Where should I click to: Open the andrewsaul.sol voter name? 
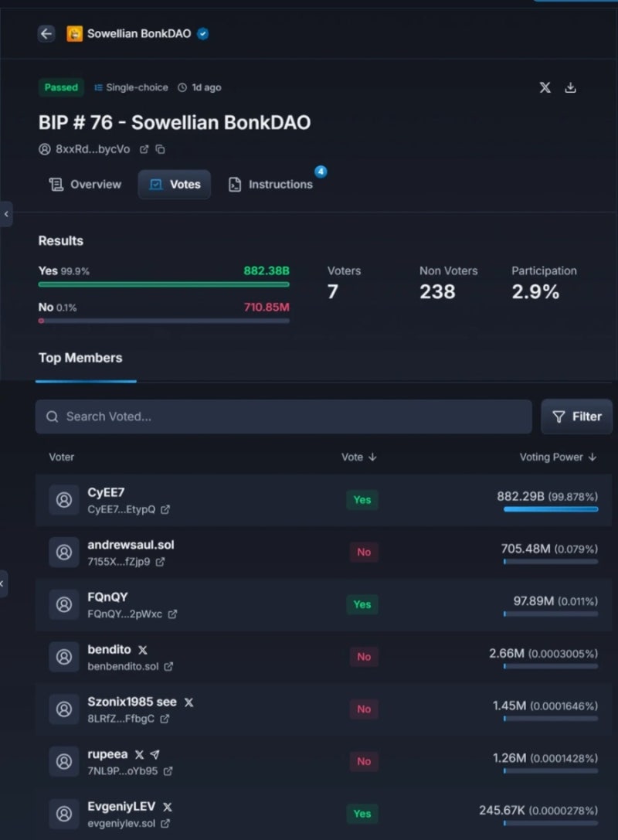[131, 545]
